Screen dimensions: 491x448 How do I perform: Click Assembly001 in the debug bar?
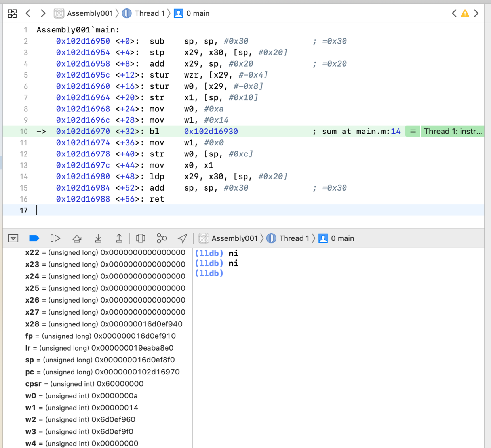coord(228,238)
